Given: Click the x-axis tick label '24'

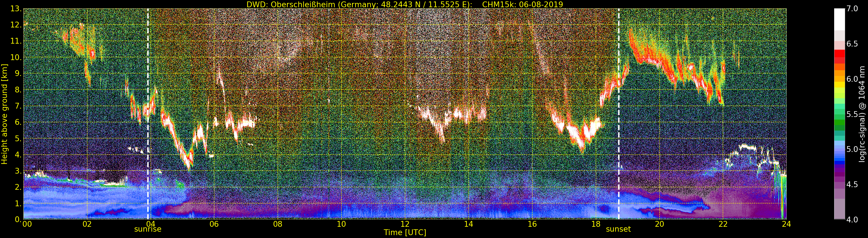Looking at the screenshot, I should (x=786, y=224).
